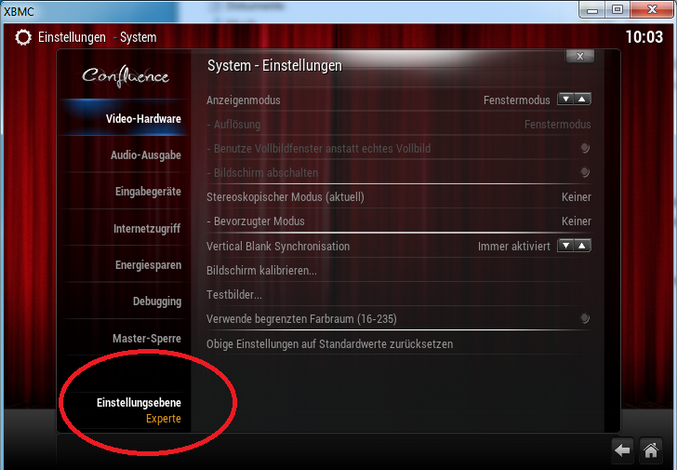Viewport: 677px width, 470px height.
Task: Click down arrow for Vertical Blank Synchronisation
Action: (x=566, y=246)
